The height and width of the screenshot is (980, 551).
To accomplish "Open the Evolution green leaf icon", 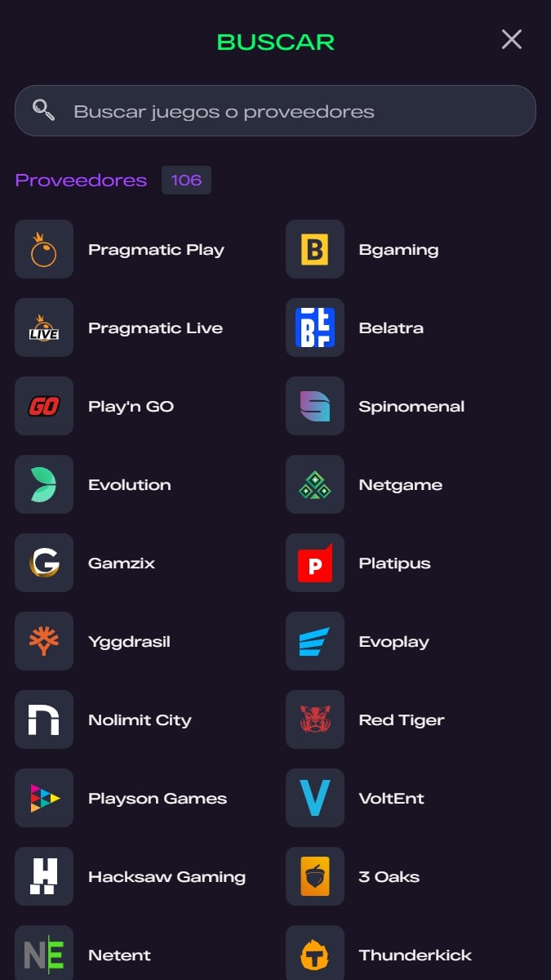I will click(x=44, y=484).
